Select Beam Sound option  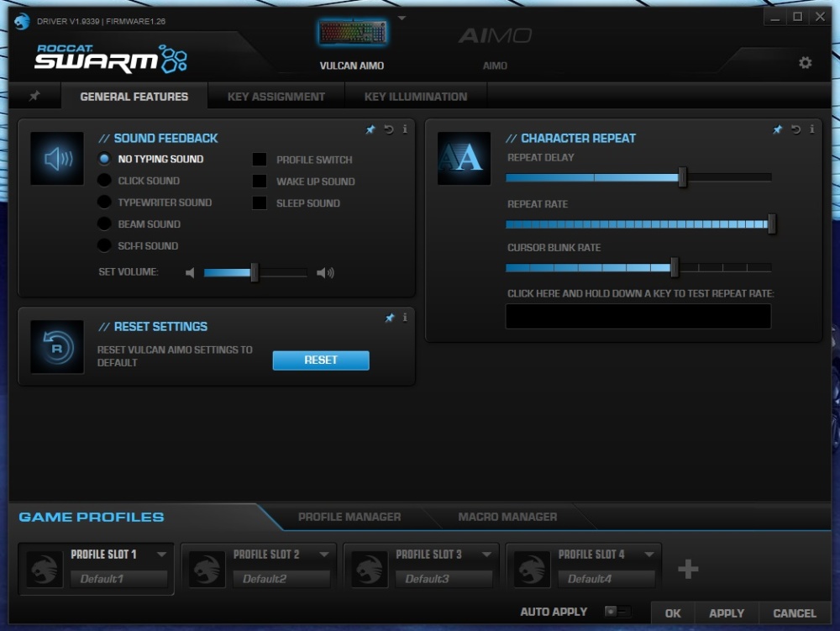pyautogui.click(x=104, y=223)
